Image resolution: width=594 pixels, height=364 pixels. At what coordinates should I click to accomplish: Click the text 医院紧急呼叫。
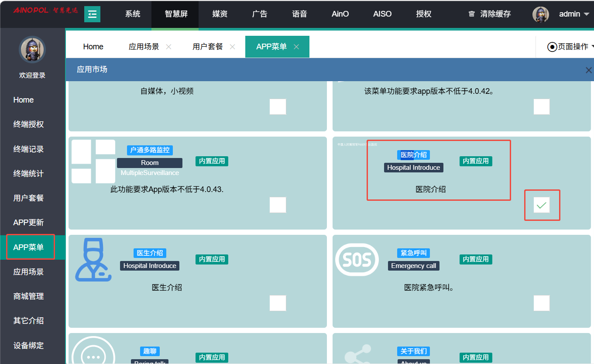click(x=429, y=288)
